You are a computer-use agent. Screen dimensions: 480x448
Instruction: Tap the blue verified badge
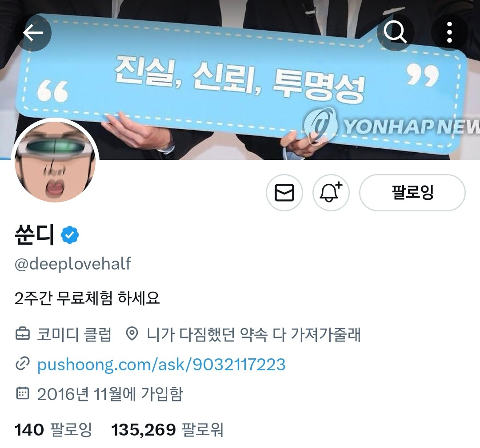point(70,235)
